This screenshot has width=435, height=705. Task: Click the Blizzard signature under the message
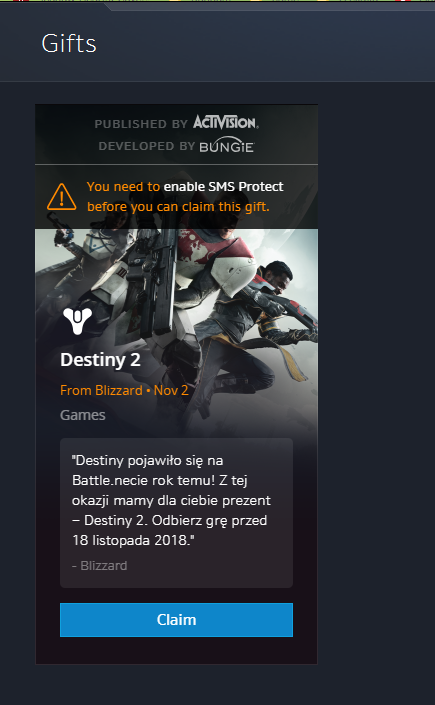(x=99, y=566)
